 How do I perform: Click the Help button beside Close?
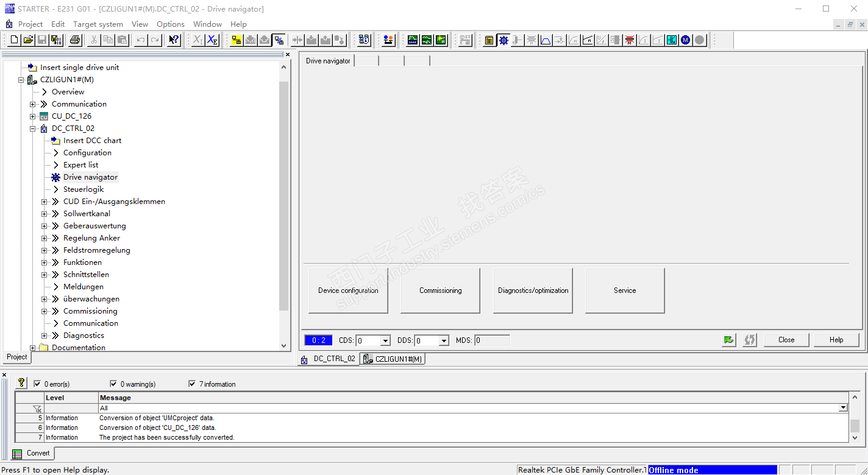click(x=836, y=340)
